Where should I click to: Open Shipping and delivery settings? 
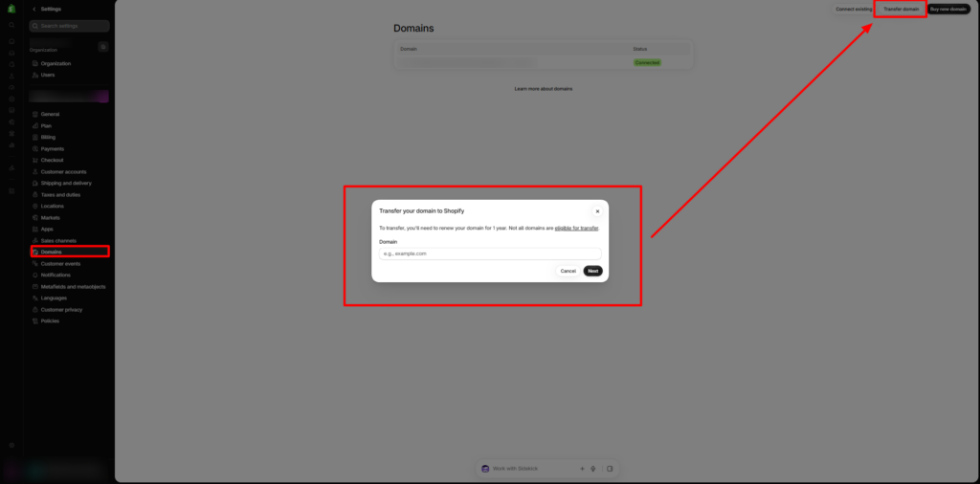(66, 183)
